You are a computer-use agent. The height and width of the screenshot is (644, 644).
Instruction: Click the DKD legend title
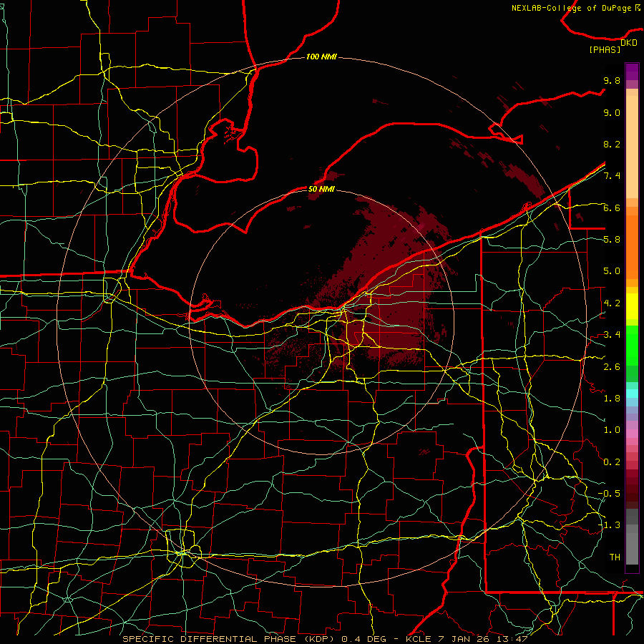629,43
